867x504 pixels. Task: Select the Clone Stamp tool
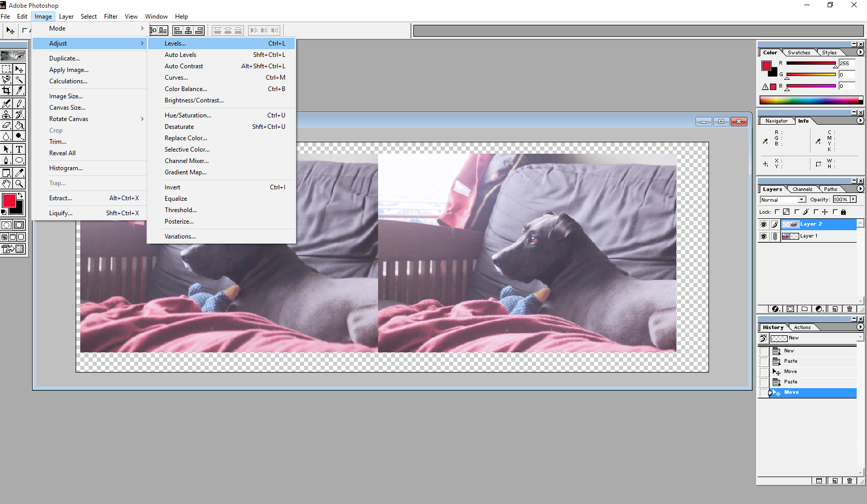click(x=6, y=114)
